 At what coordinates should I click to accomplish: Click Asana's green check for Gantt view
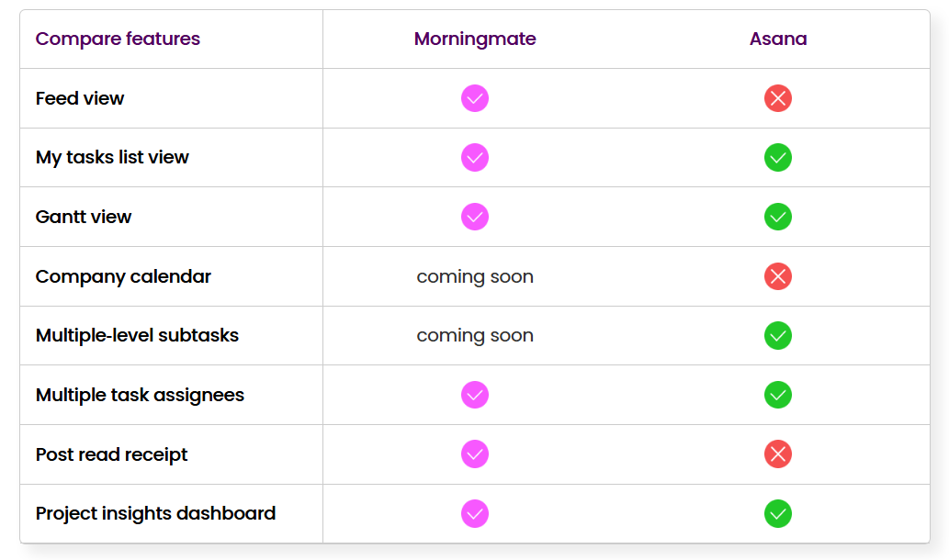pos(778,217)
